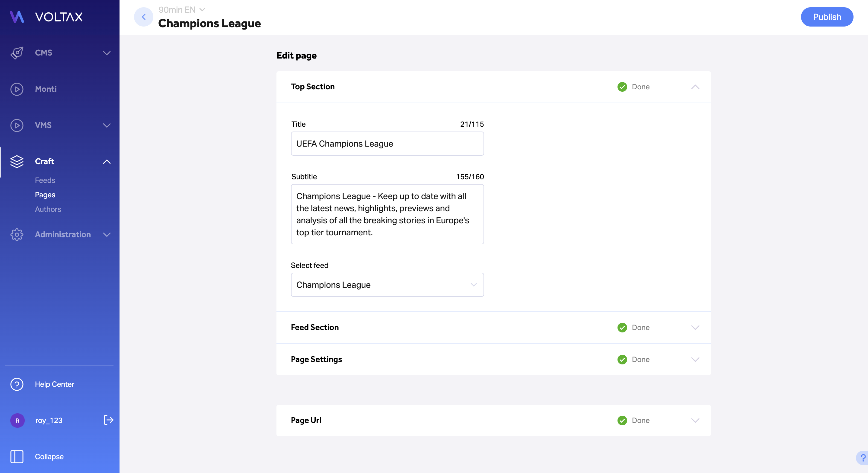Click the Collapse sidebar panel icon
868x473 pixels.
(17, 456)
